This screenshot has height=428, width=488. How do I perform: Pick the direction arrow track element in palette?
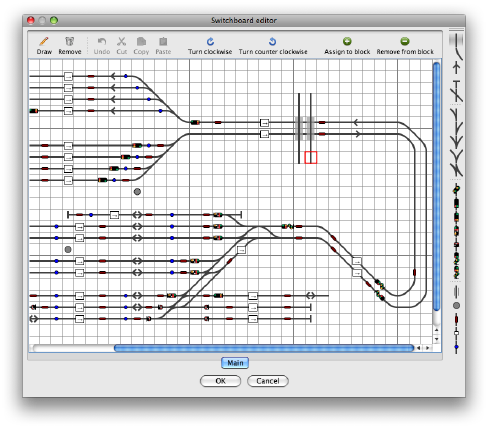point(456,68)
